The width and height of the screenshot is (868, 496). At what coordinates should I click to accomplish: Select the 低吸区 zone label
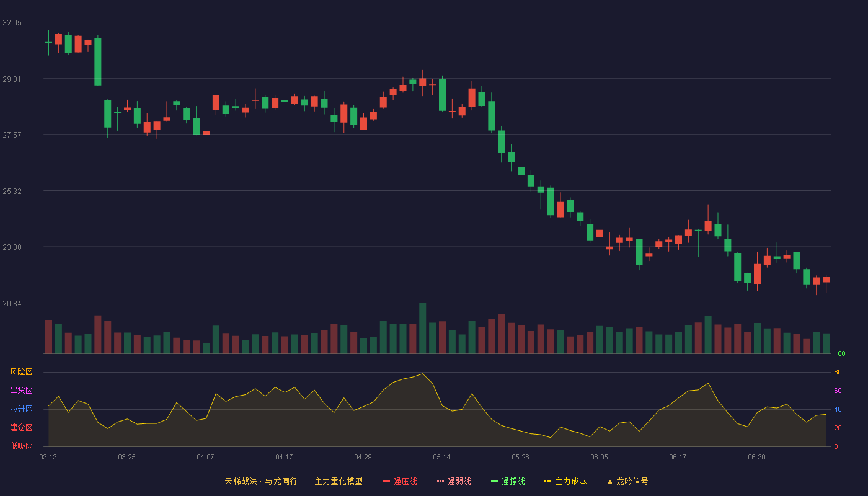pos(22,446)
